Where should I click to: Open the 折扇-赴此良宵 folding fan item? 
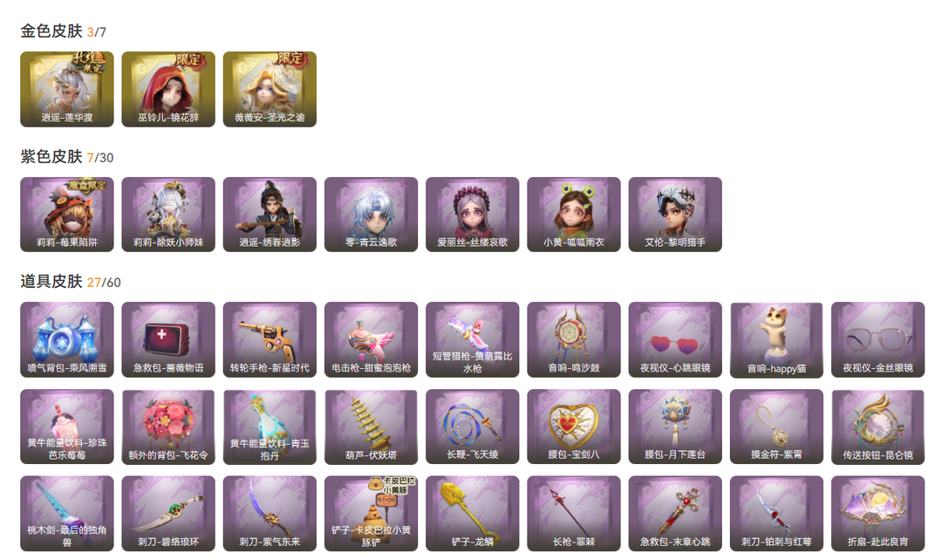(877, 514)
